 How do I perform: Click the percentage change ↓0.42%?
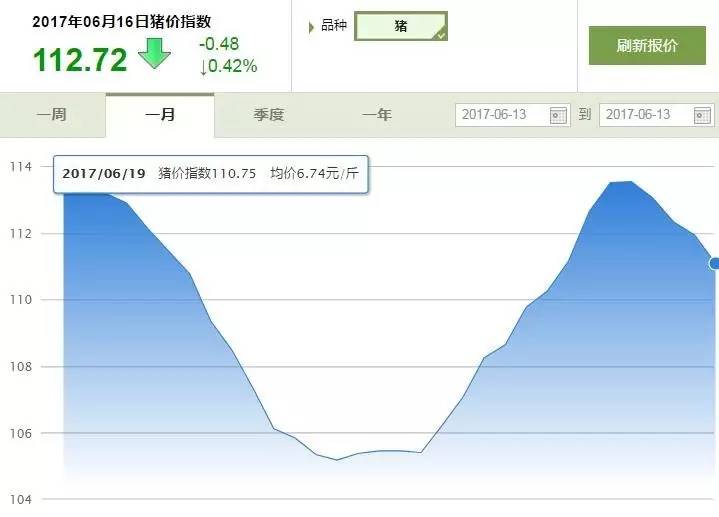[x=228, y=66]
